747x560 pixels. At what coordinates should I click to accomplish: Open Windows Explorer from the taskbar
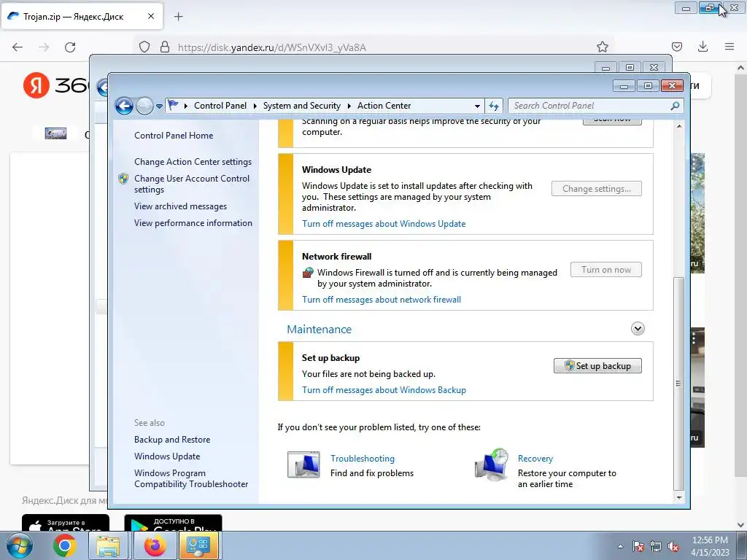click(x=109, y=545)
